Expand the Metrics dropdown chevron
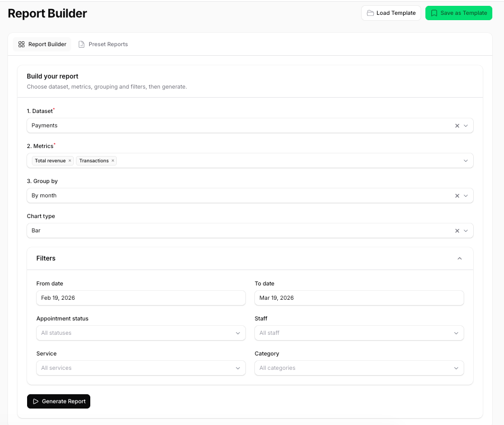The image size is (504, 425). tap(466, 160)
